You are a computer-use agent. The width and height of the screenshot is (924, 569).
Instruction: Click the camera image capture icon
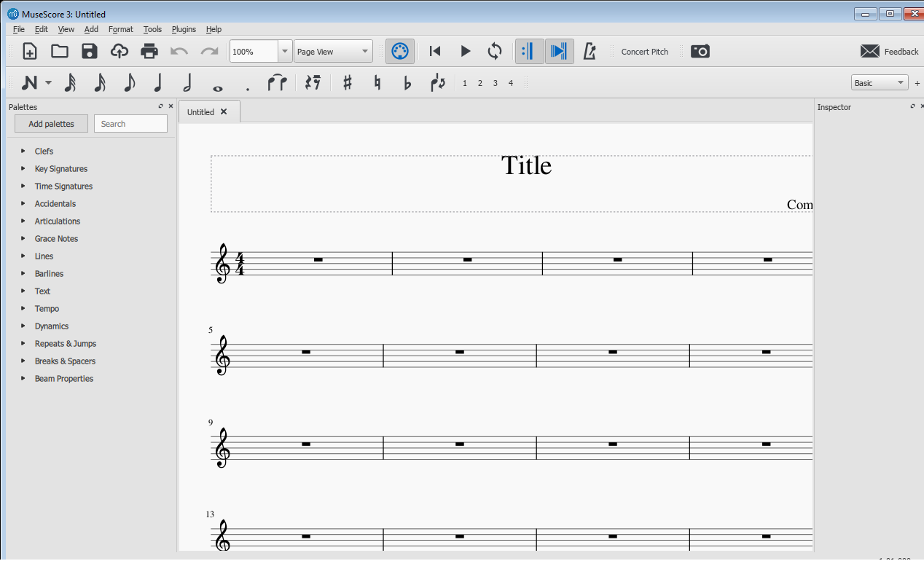coord(700,51)
